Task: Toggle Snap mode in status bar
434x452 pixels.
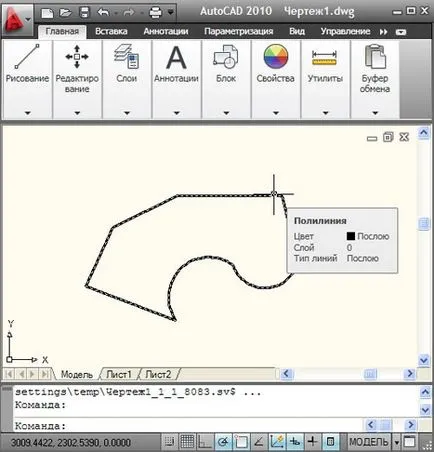Action: [169, 442]
